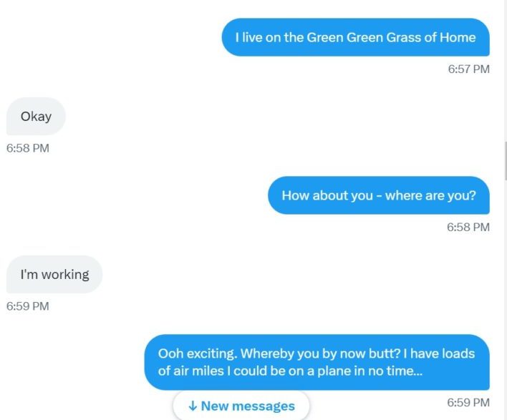
Task: Click the 'Ooh exciting' air miles message
Action: [x=317, y=362]
